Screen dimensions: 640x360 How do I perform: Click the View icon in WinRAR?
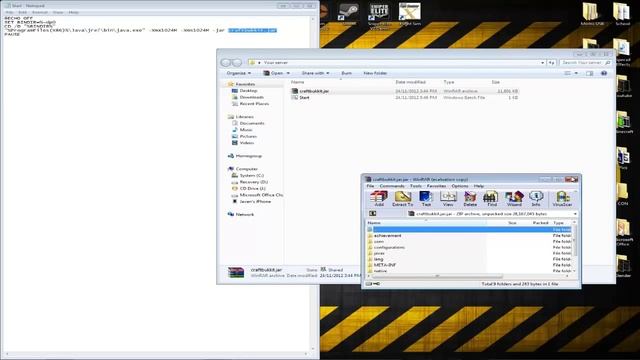pos(448,198)
